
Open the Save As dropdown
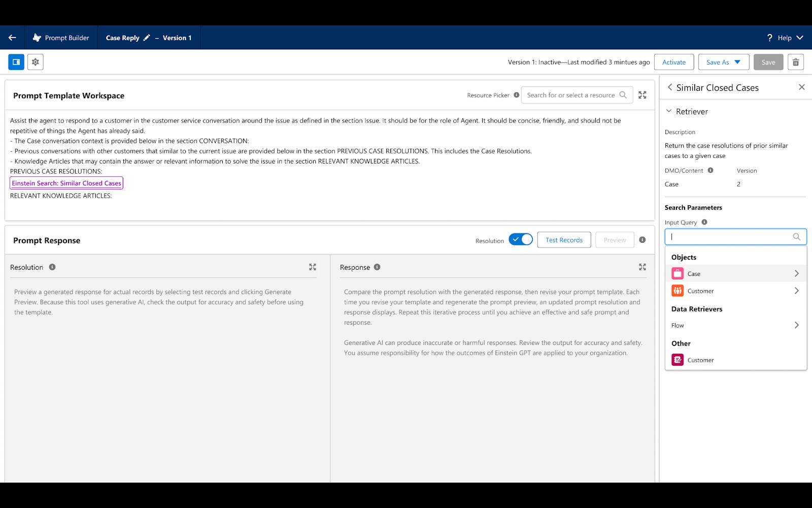pyautogui.click(x=724, y=62)
